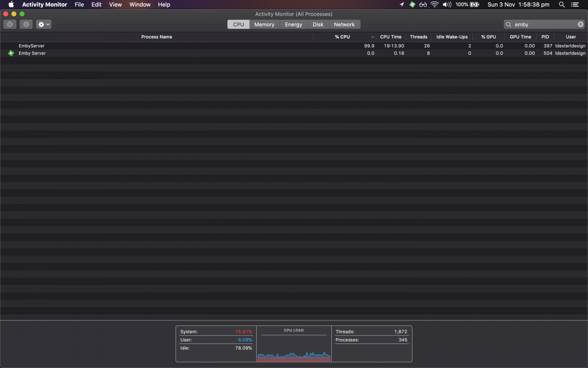The image size is (588, 368).
Task: Switch to the Network tab
Action: [x=344, y=25]
